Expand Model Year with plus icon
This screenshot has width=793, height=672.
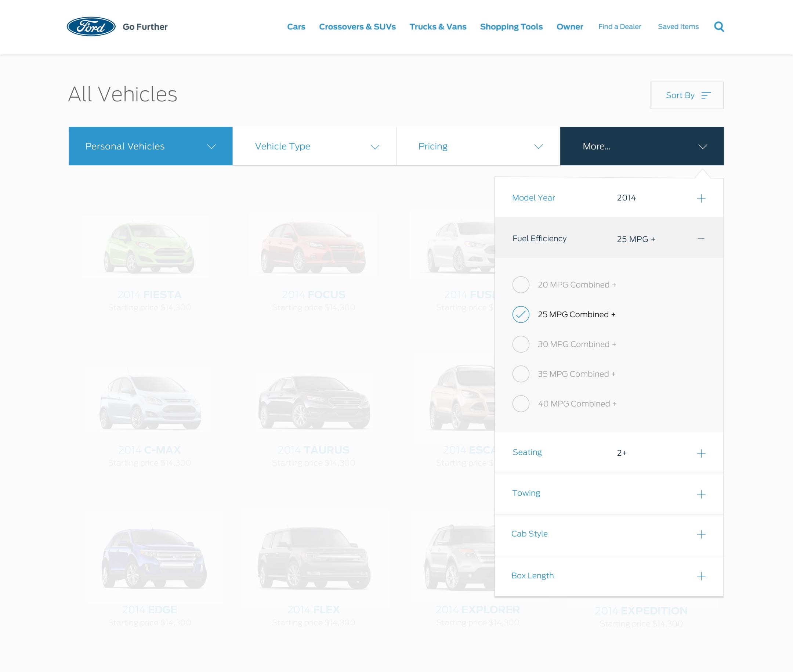(x=701, y=198)
